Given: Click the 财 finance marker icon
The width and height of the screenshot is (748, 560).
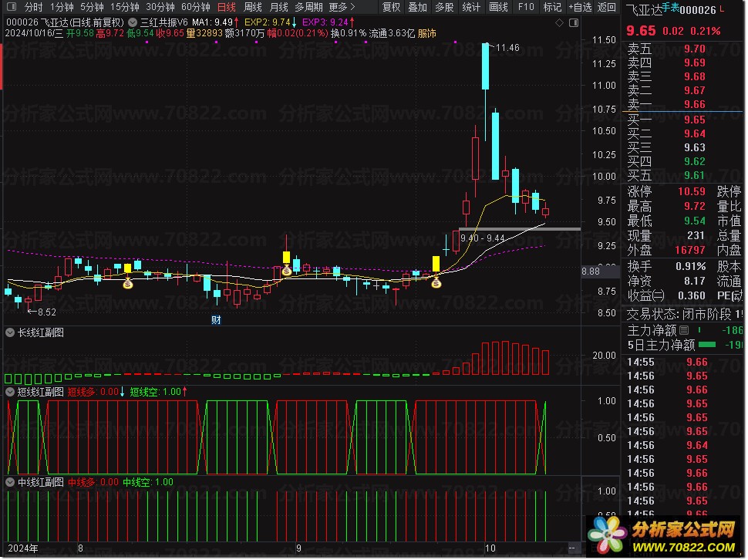Looking at the screenshot, I should coord(216,319).
